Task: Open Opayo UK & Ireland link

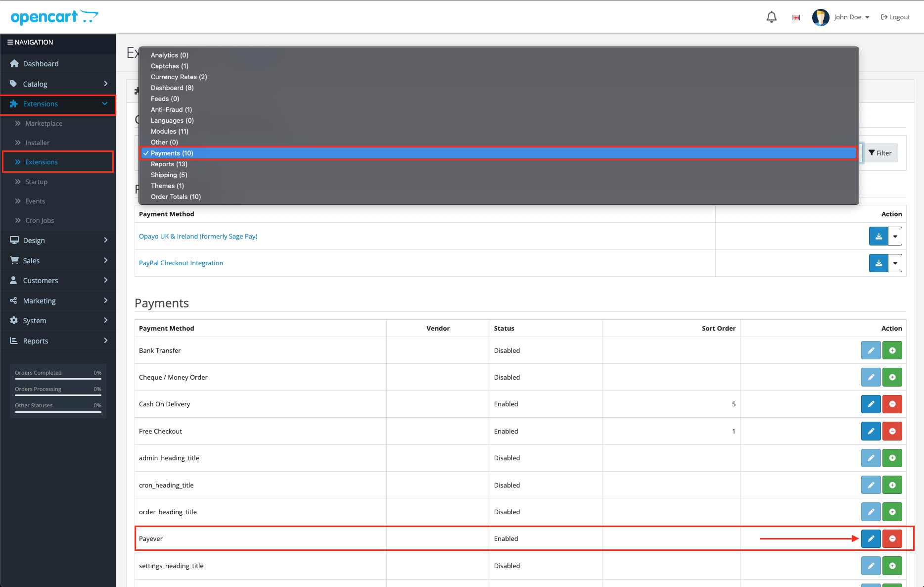Action: (198, 236)
